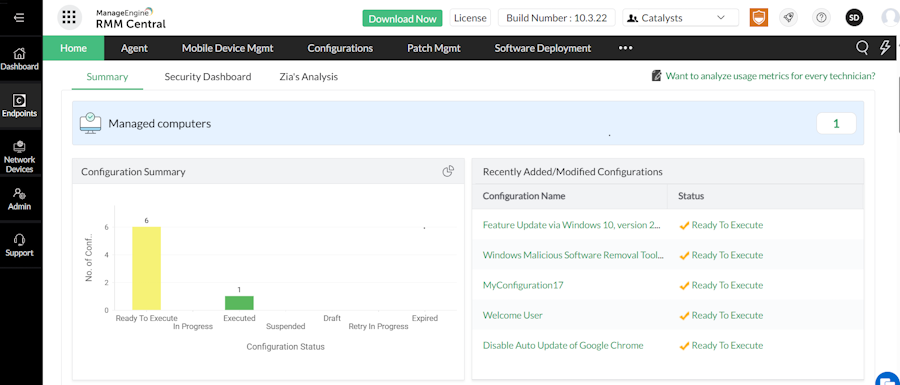900x385 pixels.
Task: Click the Build Number 10.3.22 box
Action: (x=557, y=18)
